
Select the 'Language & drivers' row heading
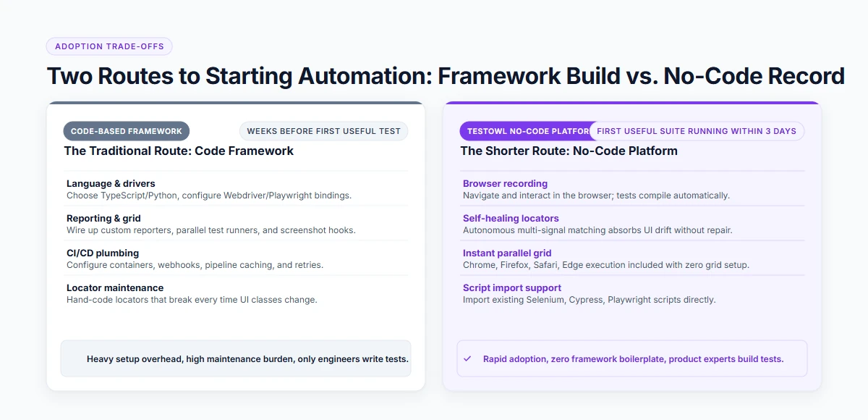pyautogui.click(x=111, y=183)
